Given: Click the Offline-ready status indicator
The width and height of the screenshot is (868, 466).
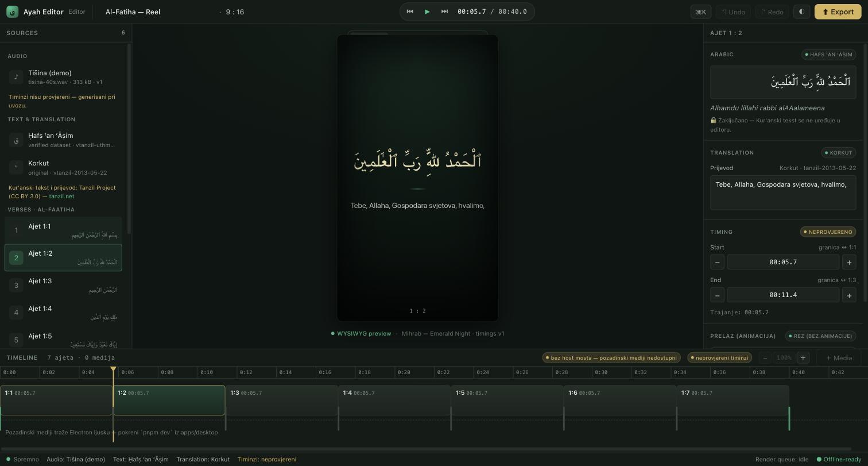Looking at the screenshot, I should (839, 459).
